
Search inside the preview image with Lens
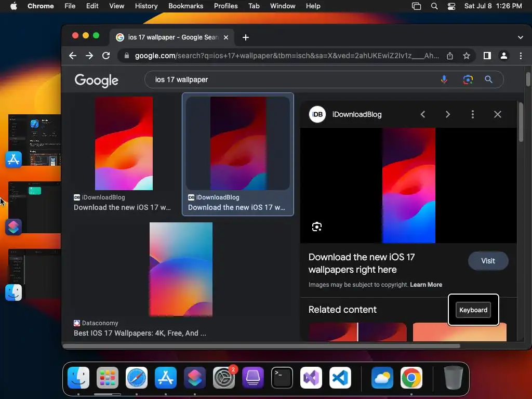point(317,227)
